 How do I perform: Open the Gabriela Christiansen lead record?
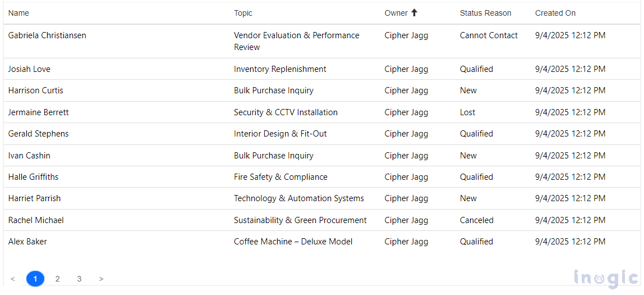point(47,35)
